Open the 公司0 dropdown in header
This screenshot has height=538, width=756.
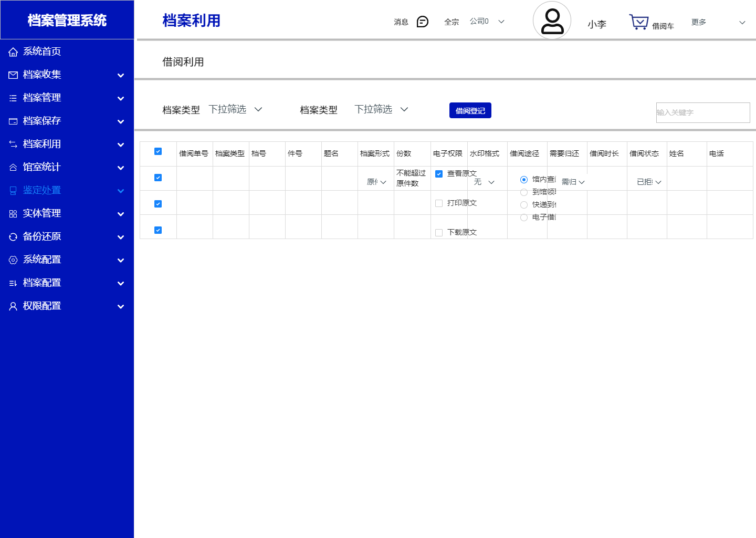click(487, 22)
